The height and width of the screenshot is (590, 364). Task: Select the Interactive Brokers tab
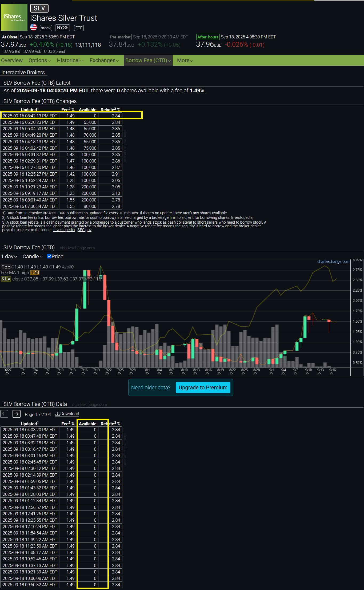click(23, 72)
